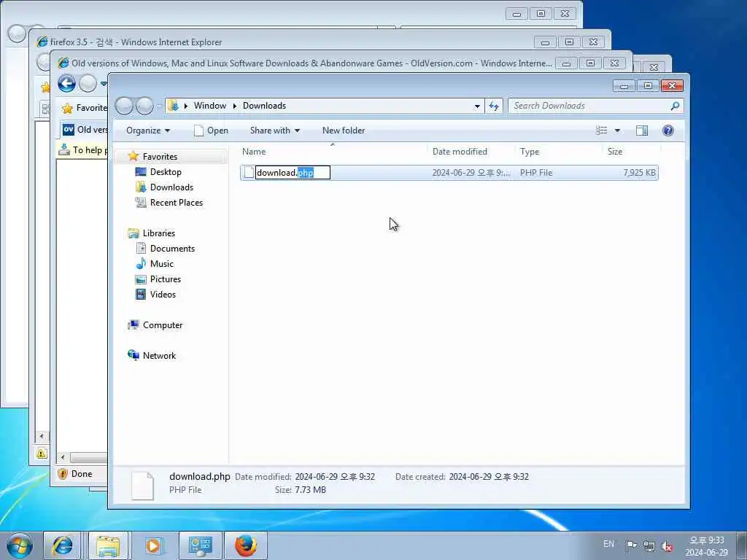Click the taskbar clock and date
Screen dimensions: 747x560
click(x=707, y=546)
